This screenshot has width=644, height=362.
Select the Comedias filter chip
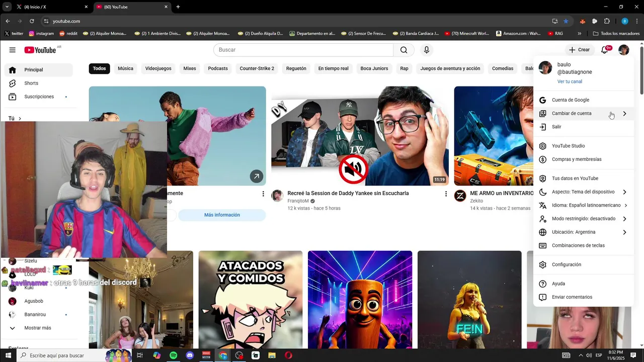[x=503, y=68]
